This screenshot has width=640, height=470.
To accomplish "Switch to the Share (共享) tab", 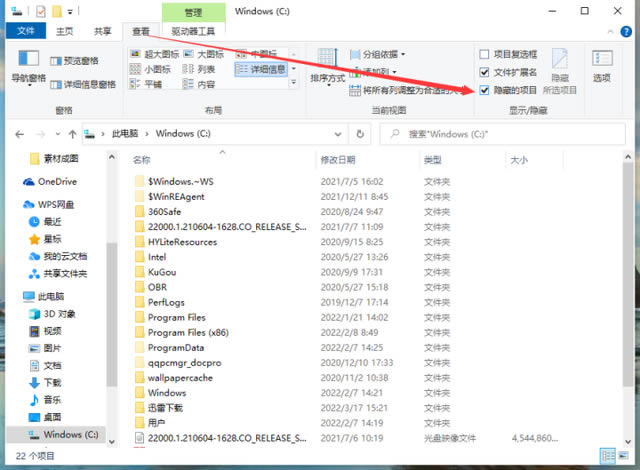I will (x=102, y=31).
